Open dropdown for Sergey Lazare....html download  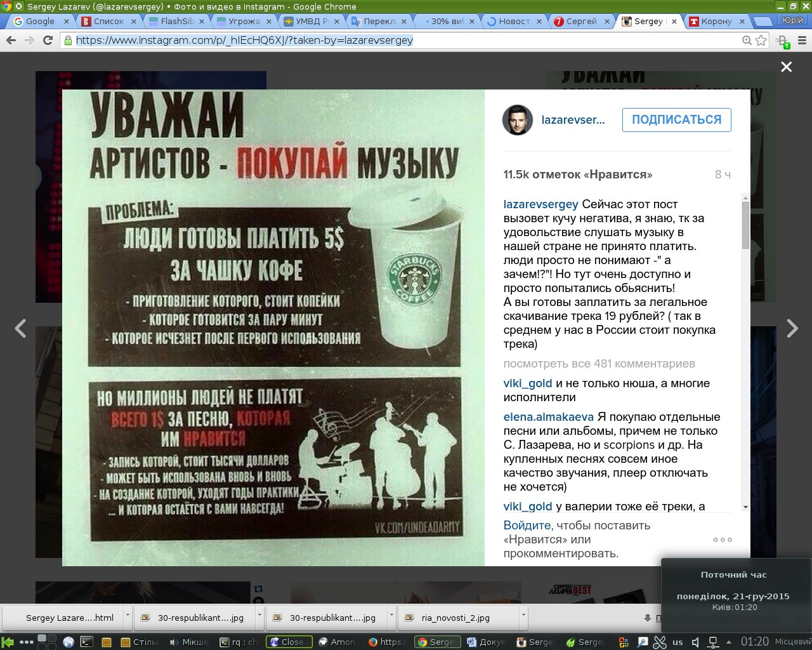(x=128, y=616)
